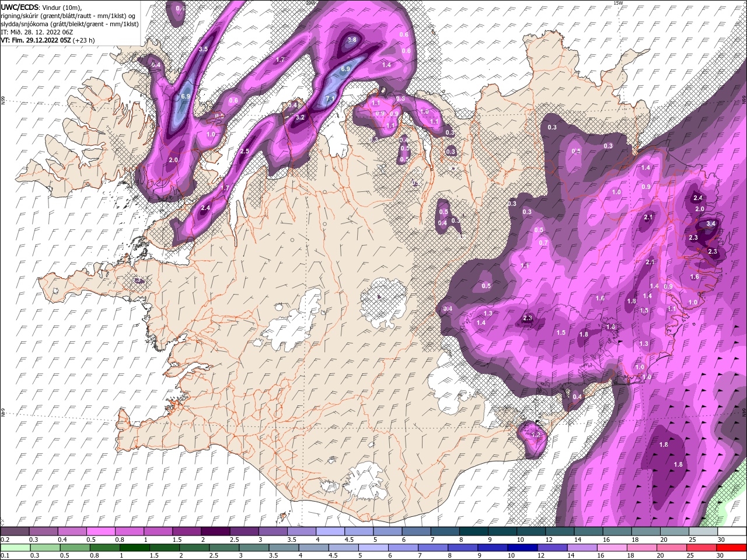Click the "UWC/ECDS: Vindur (10m)," title text
The height and width of the screenshot is (560, 747).
[x=41, y=7]
